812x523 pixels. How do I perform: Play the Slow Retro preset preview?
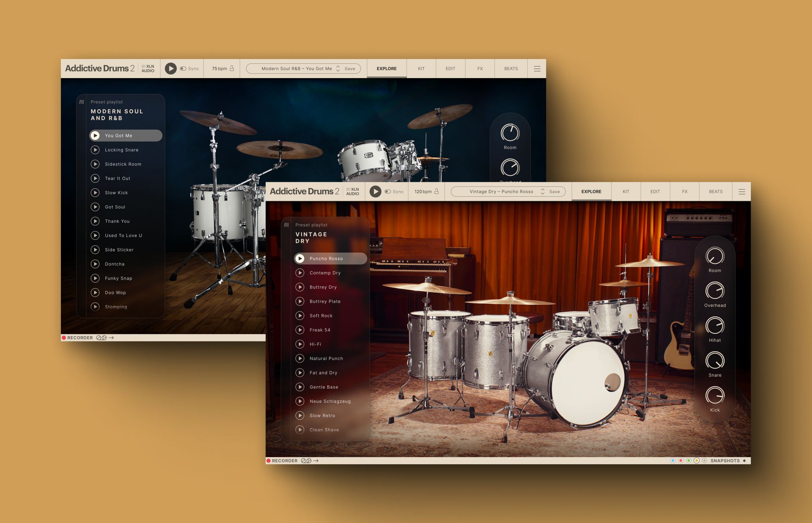300,416
